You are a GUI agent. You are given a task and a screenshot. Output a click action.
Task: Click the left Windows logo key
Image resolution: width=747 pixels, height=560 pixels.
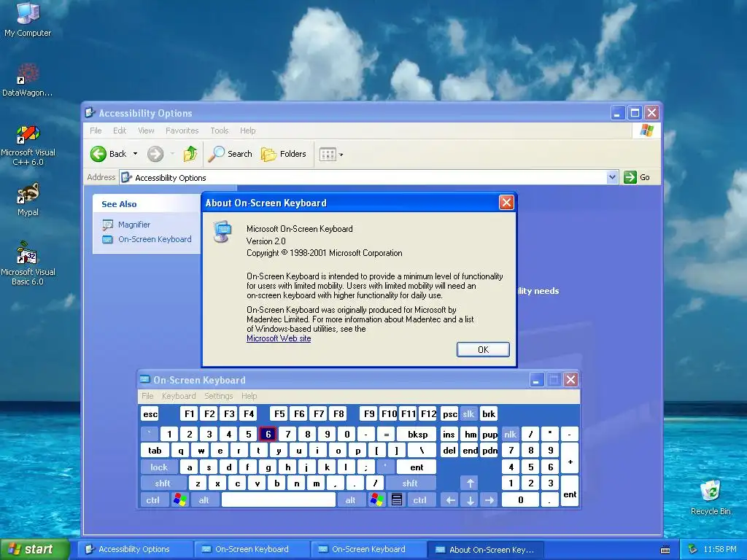tap(179, 500)
